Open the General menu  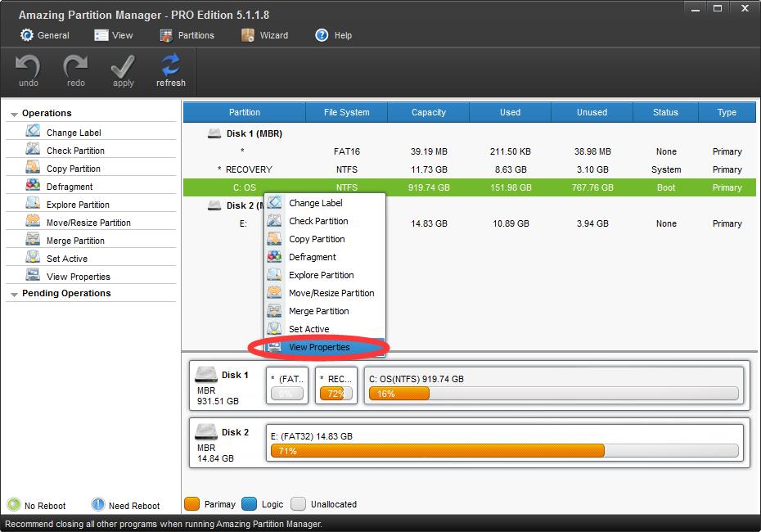(x=45, y=35)
